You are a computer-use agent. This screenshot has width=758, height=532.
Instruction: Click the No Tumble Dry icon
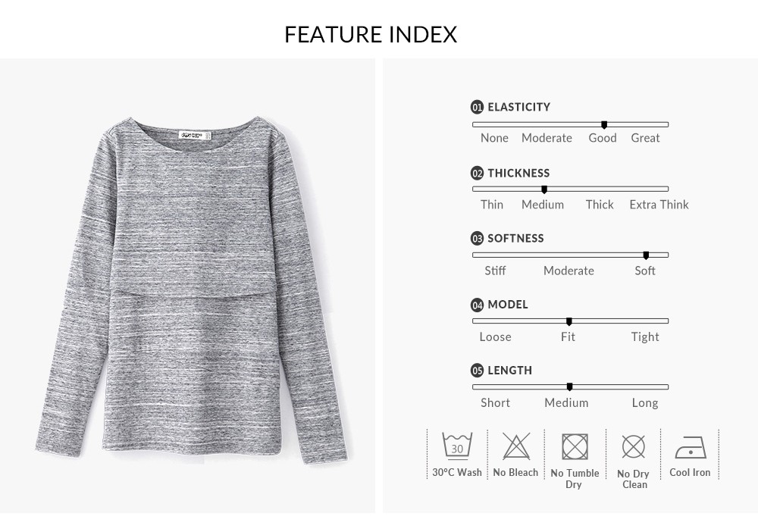[575, 446]
